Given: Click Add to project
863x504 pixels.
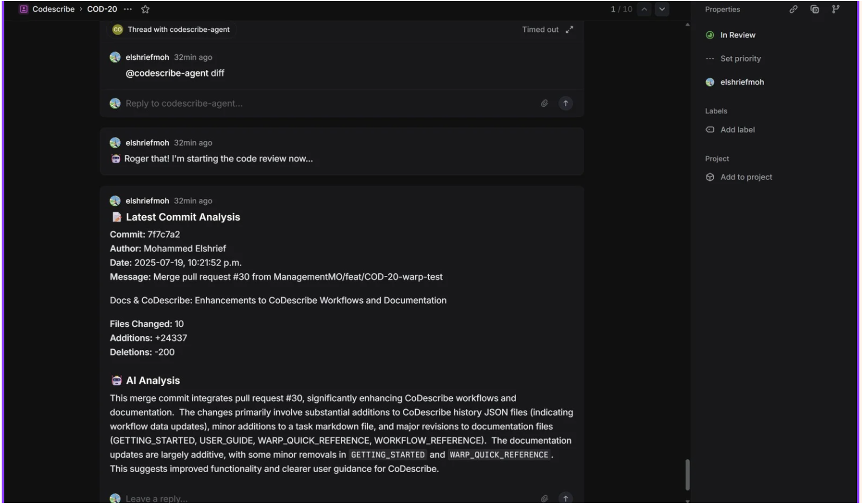Looking at the screenshot, I should [746, 177].
